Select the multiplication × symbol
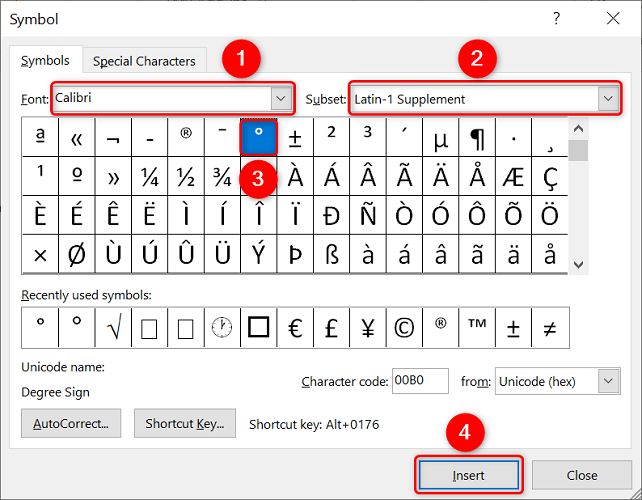The height and width of the screenshot is (500, 642). [x=40, y=253]
